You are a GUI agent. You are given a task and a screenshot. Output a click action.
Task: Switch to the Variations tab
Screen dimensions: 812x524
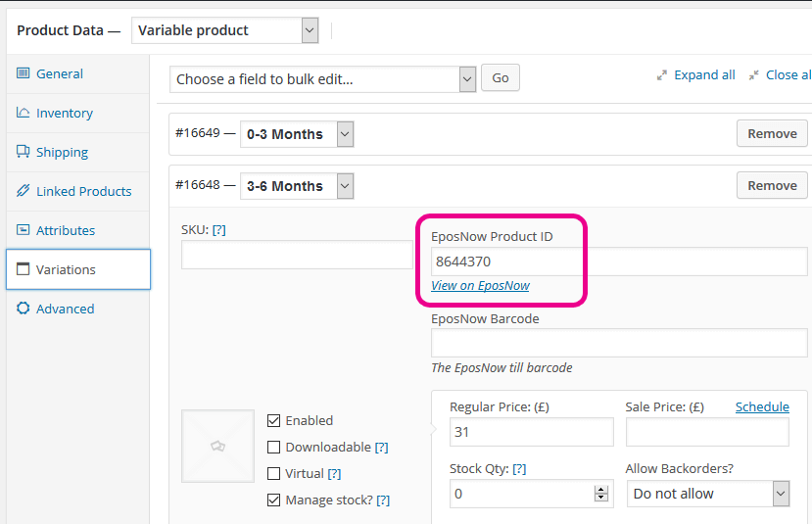coord(78,269)
